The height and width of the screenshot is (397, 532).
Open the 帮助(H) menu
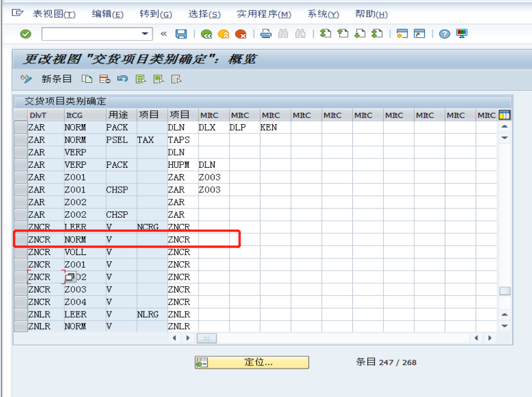click(371, 14)
